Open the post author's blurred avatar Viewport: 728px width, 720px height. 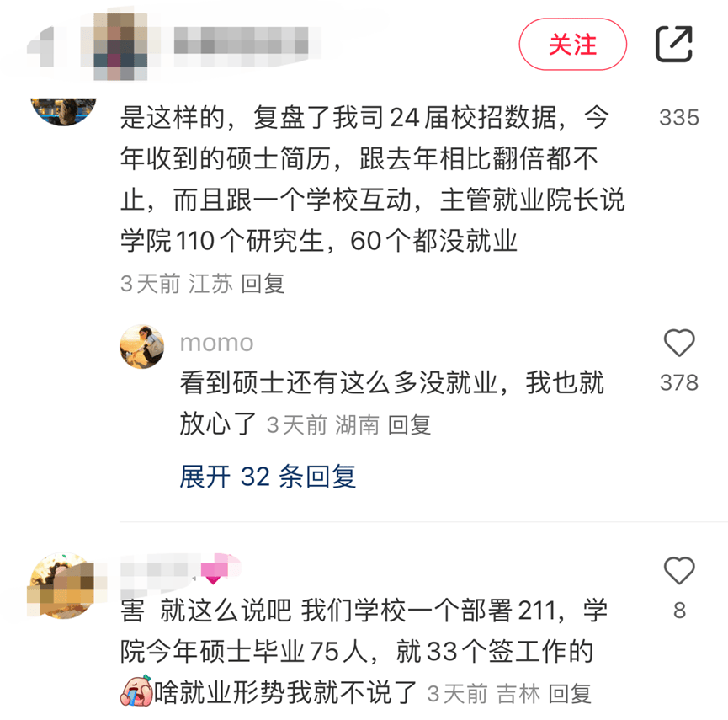click(120, 46)
